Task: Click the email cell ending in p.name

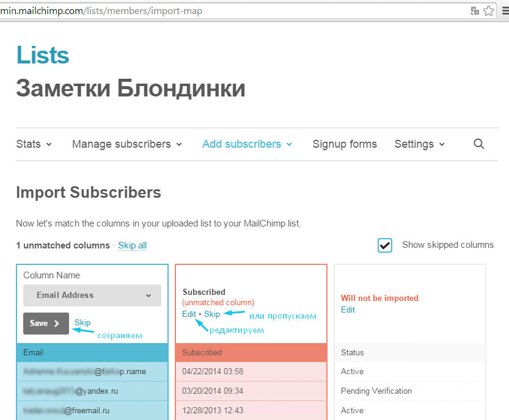Action: coord(92,371)
